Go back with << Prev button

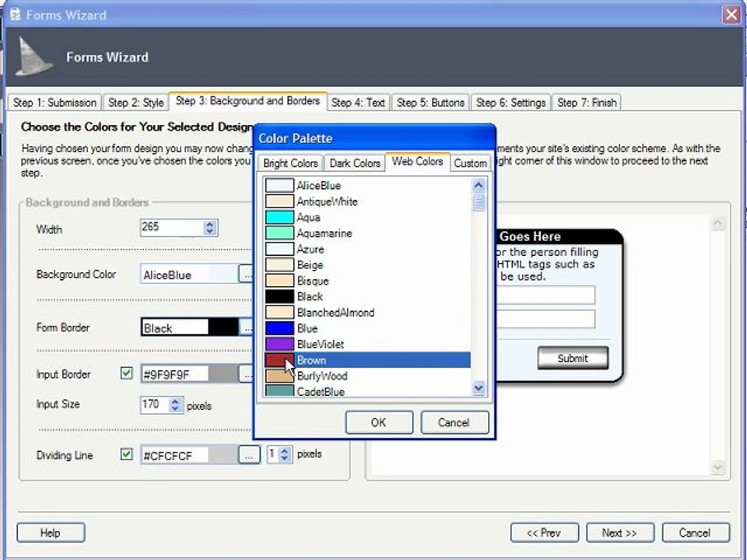[x=544, y=532]
